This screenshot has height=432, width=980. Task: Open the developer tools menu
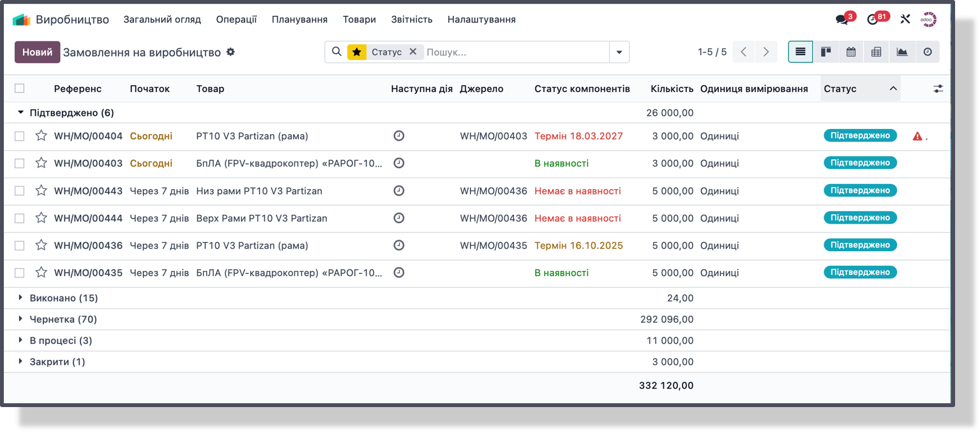tap(905, 19)
